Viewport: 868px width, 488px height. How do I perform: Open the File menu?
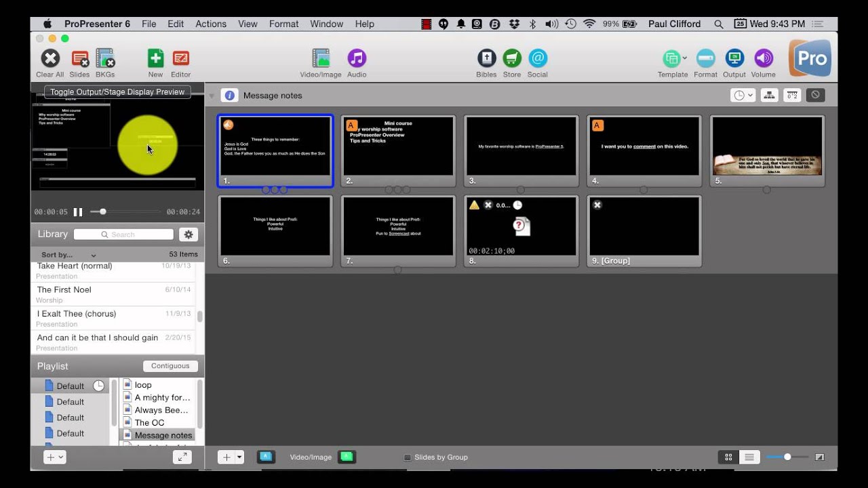[x=149, y=24]
